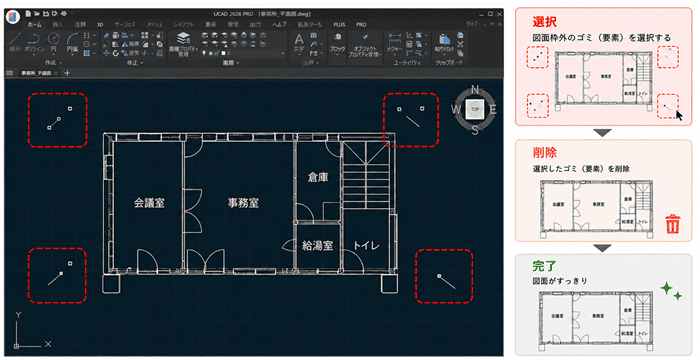
Task: Click the save icon in title bar
Action: pos(45,14)
